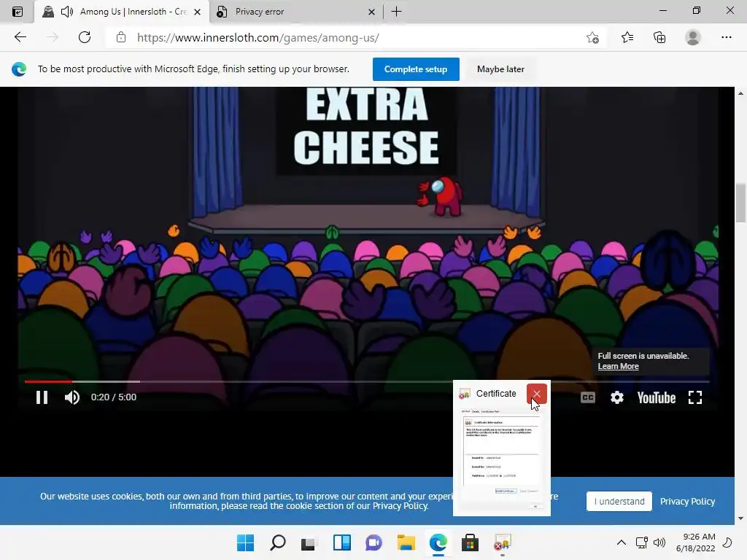Close the Certificate preview window
747x560 pixels.
tap(536, 394)
